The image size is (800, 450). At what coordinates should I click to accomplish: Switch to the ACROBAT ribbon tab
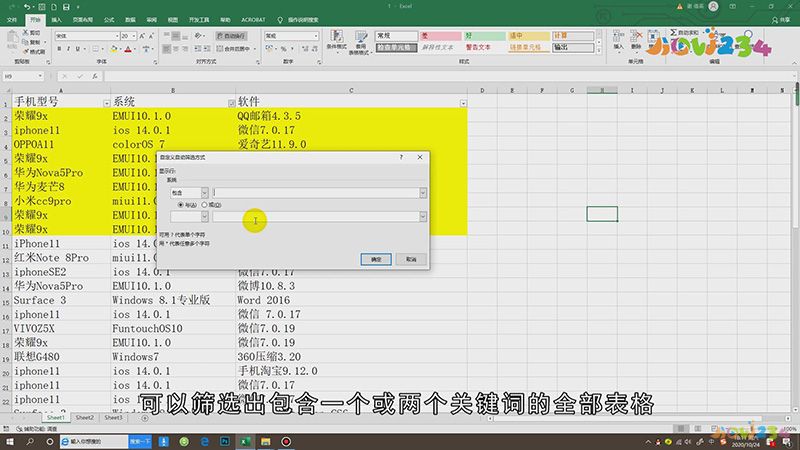point(253,20)
